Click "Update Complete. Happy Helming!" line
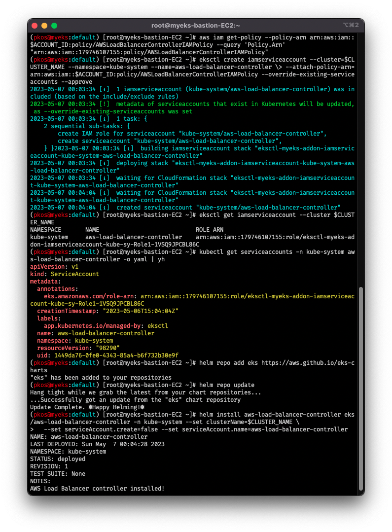392x532 pixels. coord(87,407)
